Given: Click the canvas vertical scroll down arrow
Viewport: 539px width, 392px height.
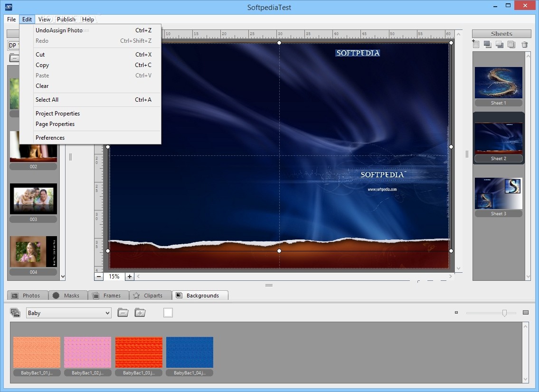Looking at the screenshot, I should [459, 268].
